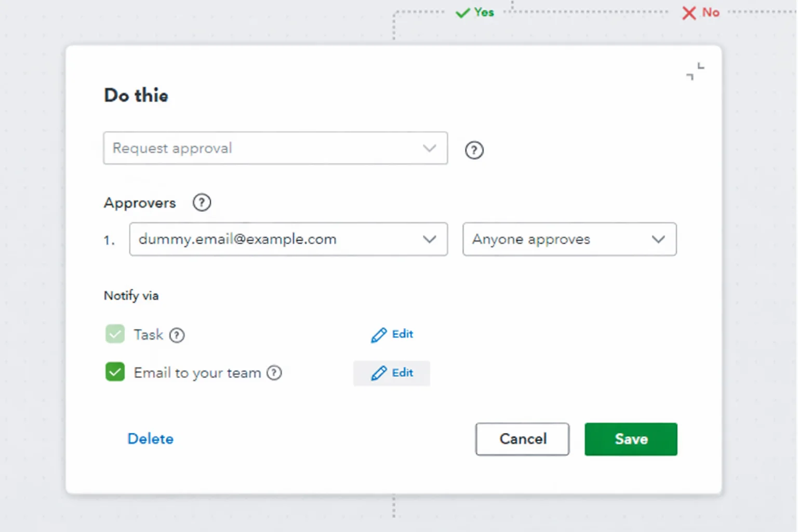Open help for the Request approval action
Image resolution: width=798 pixels, height=532 pixels.
pos(474,150)
